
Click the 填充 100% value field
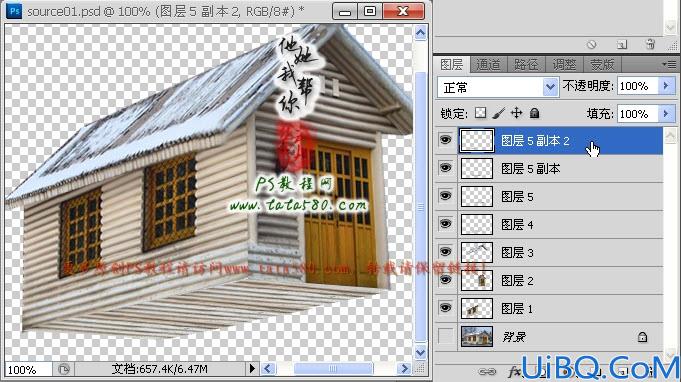point(638,114)
